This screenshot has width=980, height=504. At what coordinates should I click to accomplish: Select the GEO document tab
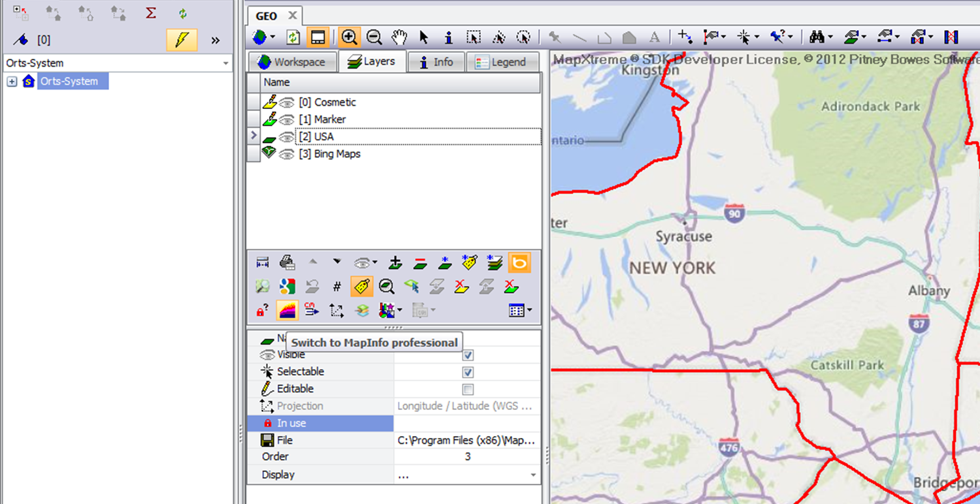tap(267, 16)
